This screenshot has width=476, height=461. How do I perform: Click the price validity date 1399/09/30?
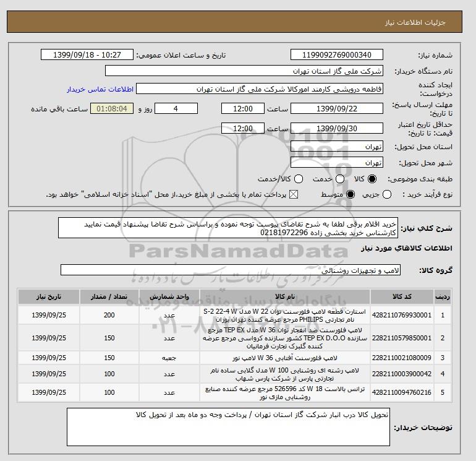337,128
